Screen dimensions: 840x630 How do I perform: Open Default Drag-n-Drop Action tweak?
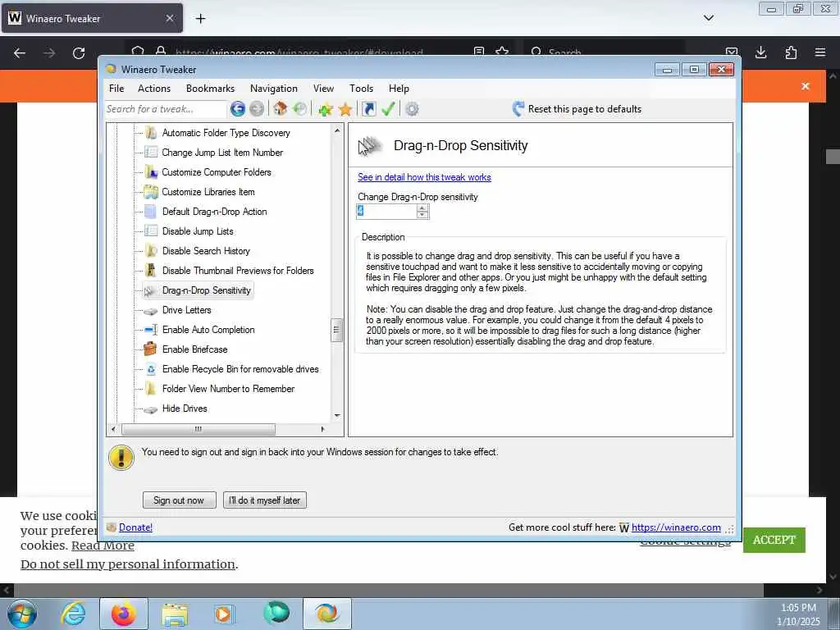click(x=214, y=212)
